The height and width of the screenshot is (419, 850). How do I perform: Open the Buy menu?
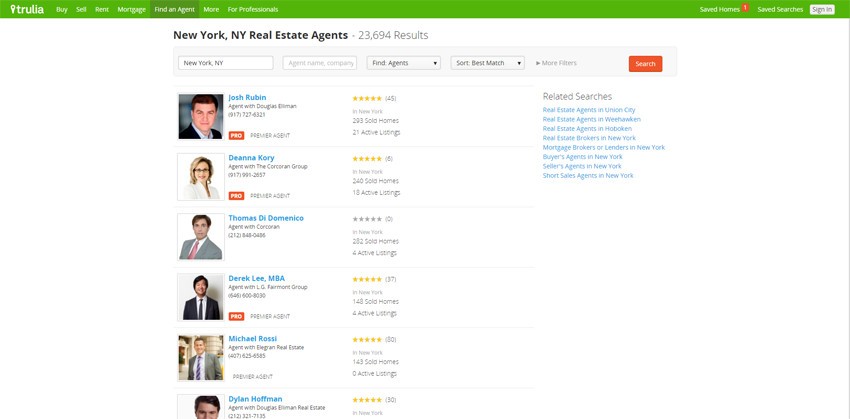point(62,9)
